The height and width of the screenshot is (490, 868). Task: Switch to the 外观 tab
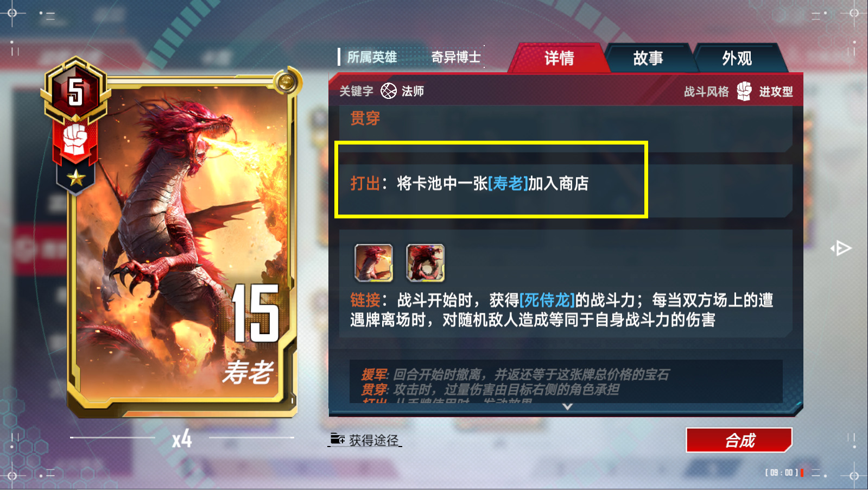tap(737, 58)
